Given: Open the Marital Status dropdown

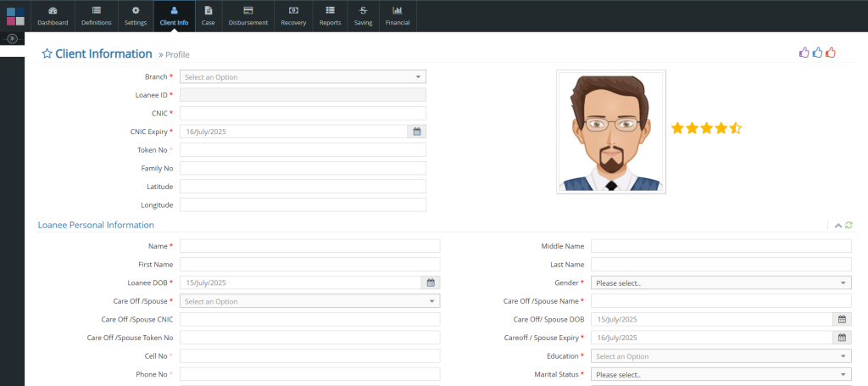Looking at the screenshot, I should 721,374.
